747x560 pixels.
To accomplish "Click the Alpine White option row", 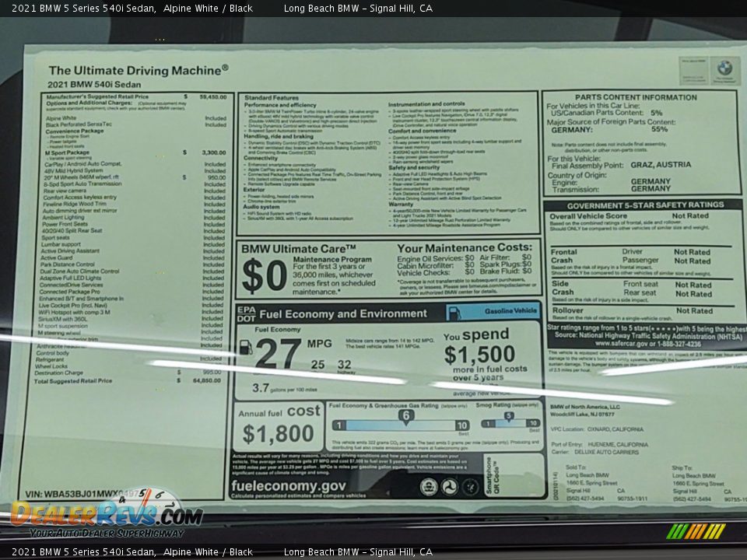I will [x=135, y=118].
